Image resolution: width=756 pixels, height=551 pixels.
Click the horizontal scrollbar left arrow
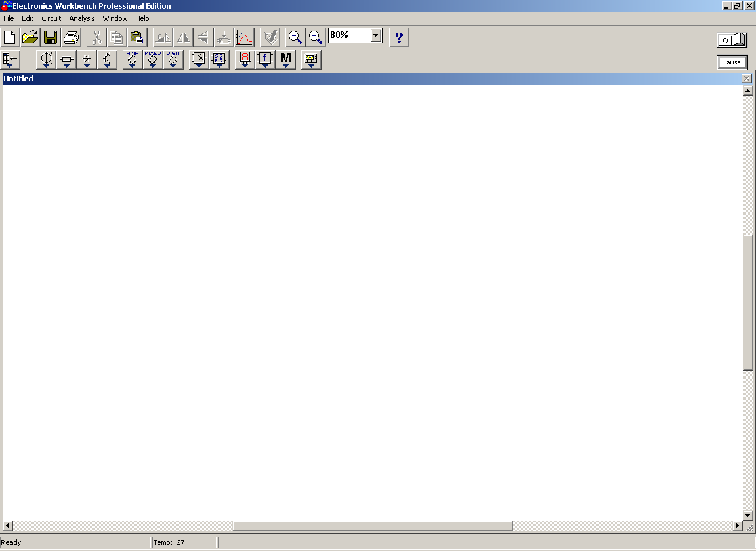coord(7,526)
